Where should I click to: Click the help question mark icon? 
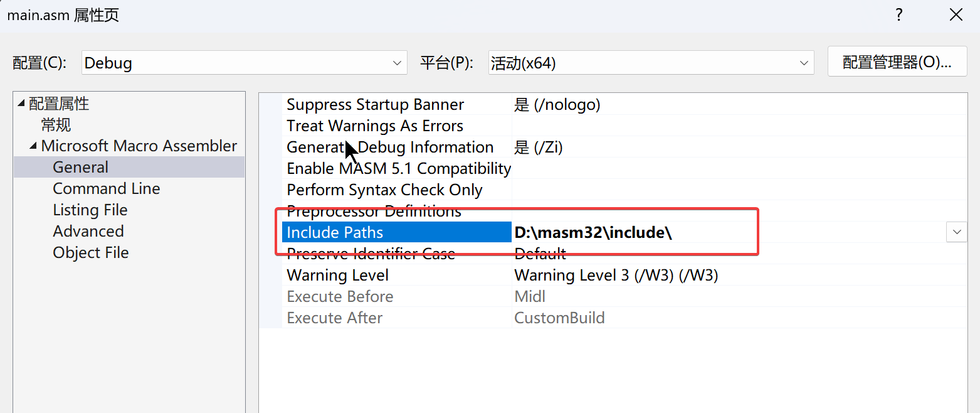(898, 15)
